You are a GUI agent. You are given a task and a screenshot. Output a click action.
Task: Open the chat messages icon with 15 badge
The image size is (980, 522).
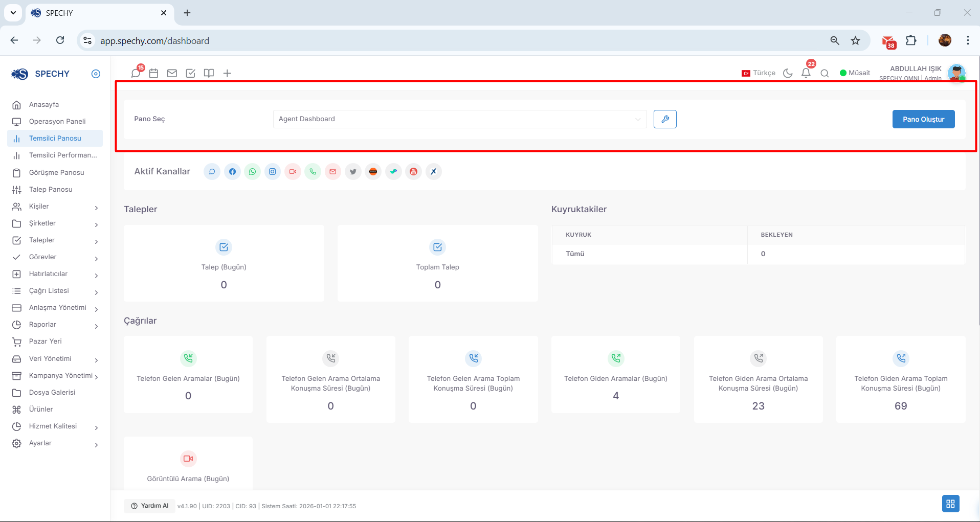(136, 73)
